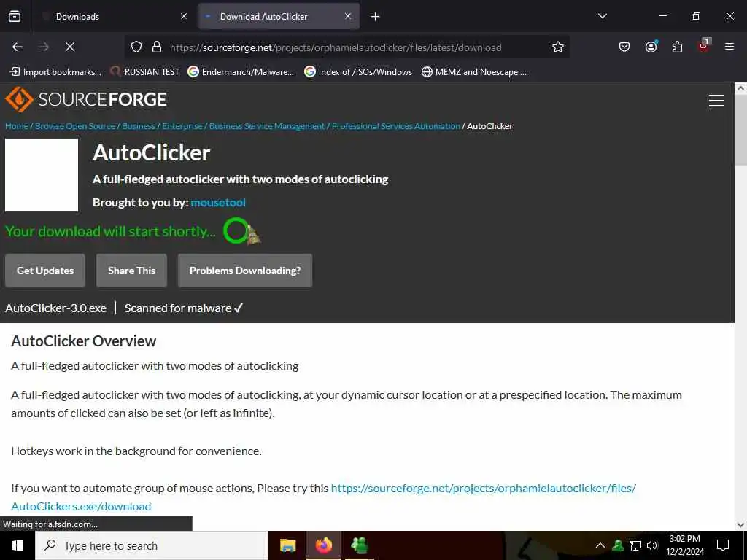Open Endermanch/Malware bookmark

241,72
